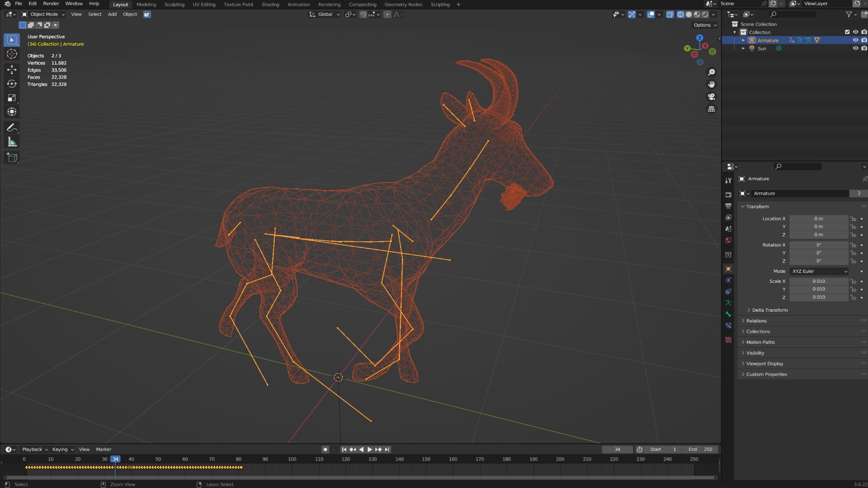The width and height of the screenshot is (868, 488).
Task: Open the Options dropdown button
Action: tap(705, 25)
